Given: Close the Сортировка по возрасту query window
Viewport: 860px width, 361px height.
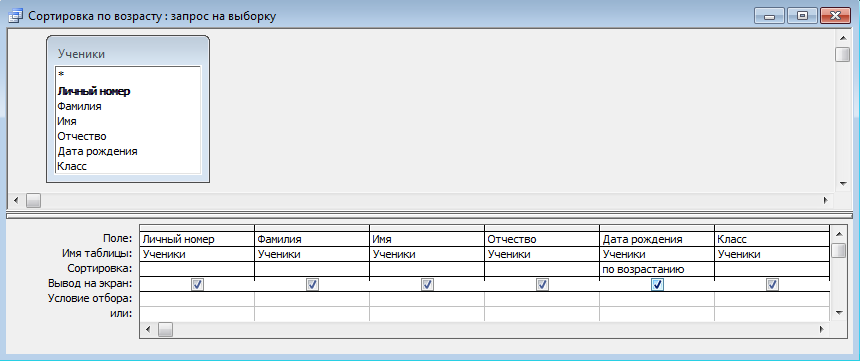Looking at the screenshot, I should coord(835,16).
